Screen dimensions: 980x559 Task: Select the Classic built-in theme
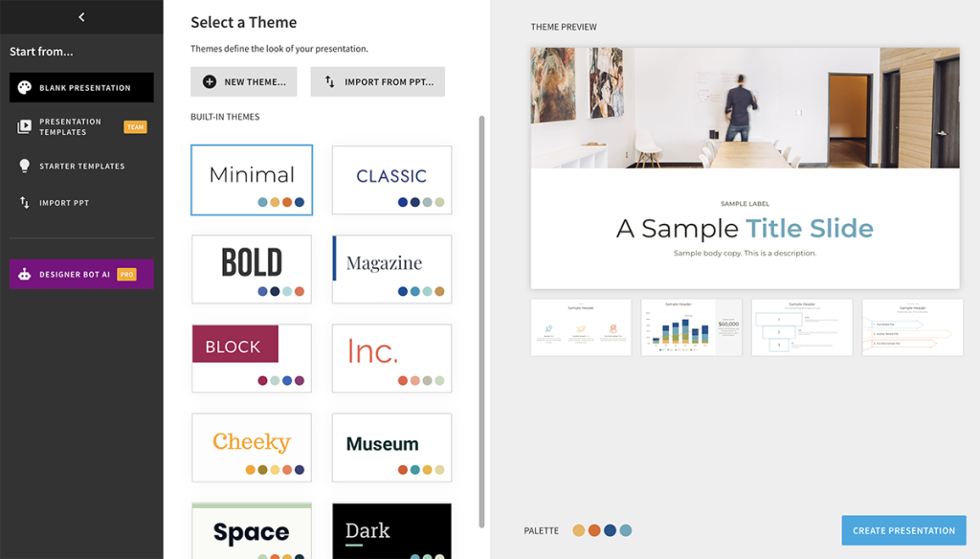pyautogui.click(x=391, y=180)
